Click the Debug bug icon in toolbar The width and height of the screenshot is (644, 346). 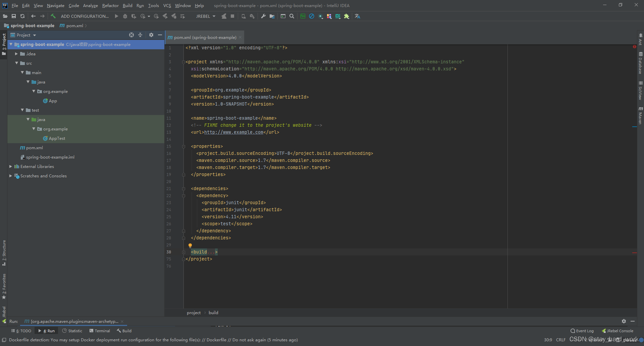tap(125, 16)
